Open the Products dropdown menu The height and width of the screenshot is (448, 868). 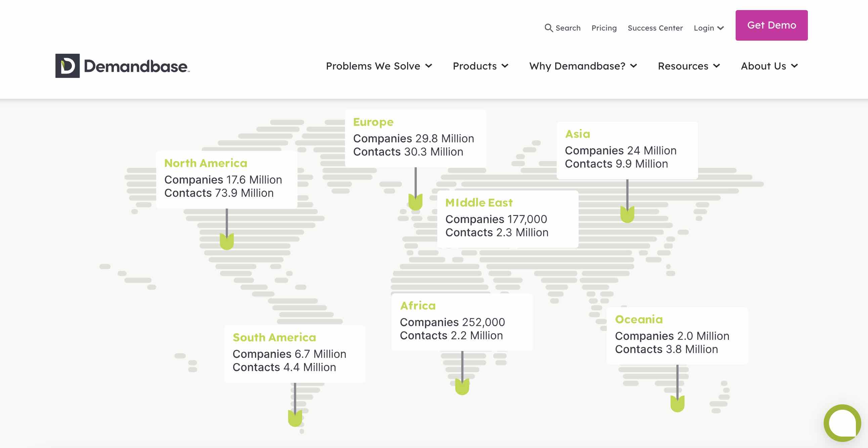[480, 66]
